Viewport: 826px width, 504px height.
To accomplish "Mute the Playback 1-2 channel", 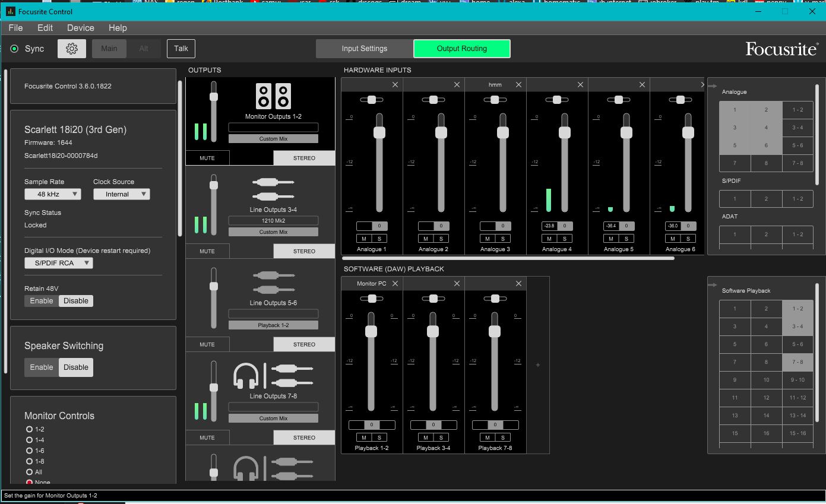I will [364, 438].
